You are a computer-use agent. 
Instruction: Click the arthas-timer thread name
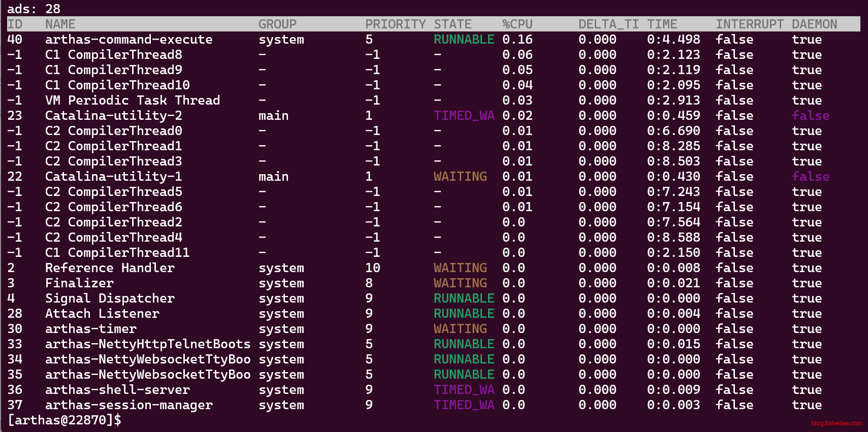(x=90, y=329)
